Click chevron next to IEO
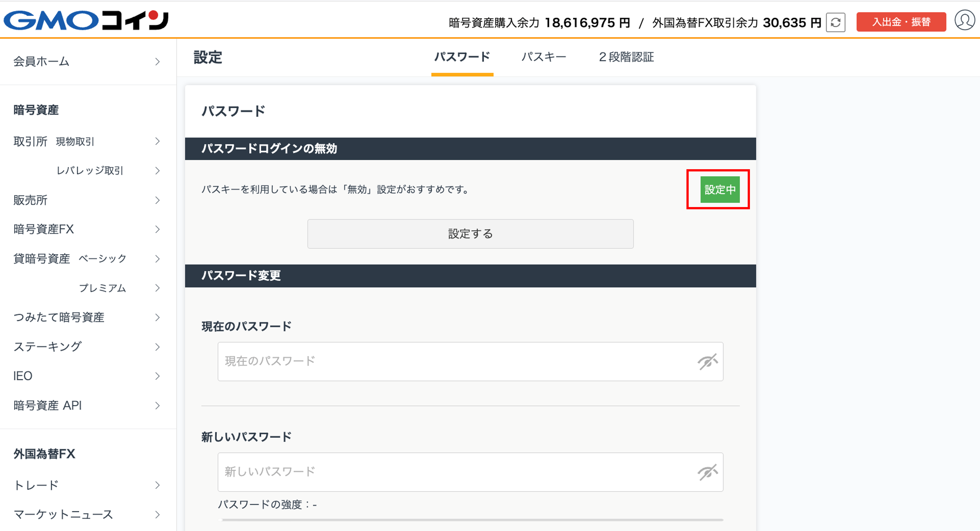The image size is (980, 531). [x=157, y=376]
